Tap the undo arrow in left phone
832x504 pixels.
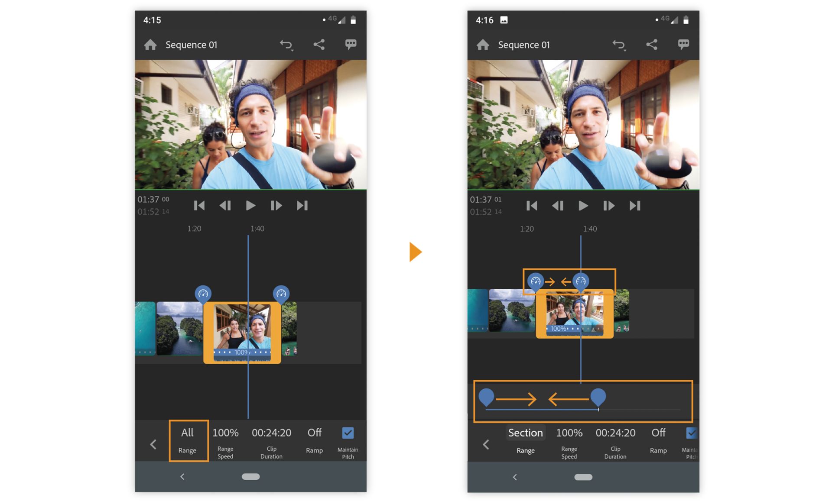tap(286, 45)
